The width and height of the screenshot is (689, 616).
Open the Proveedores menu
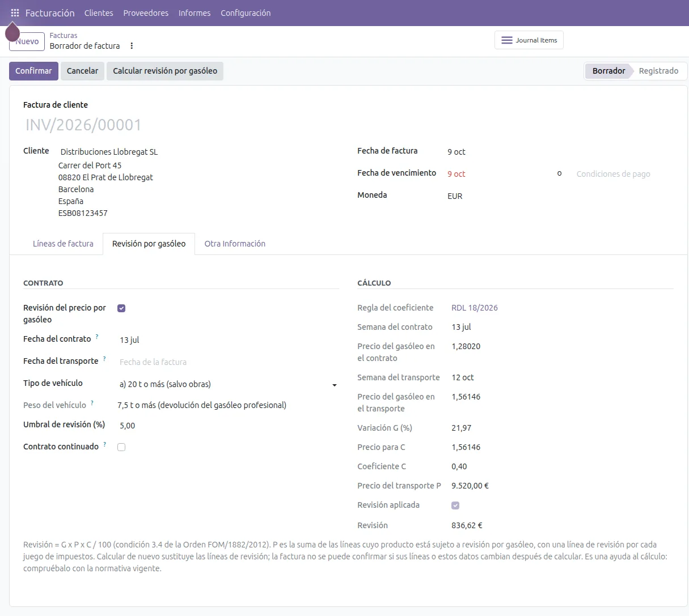click(x=146, y=12)
